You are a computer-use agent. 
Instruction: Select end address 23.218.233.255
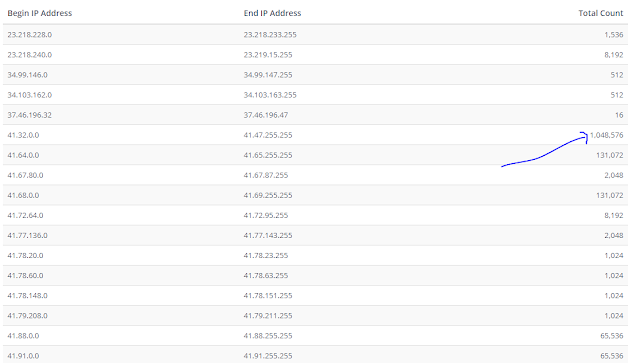click(270, 35)
